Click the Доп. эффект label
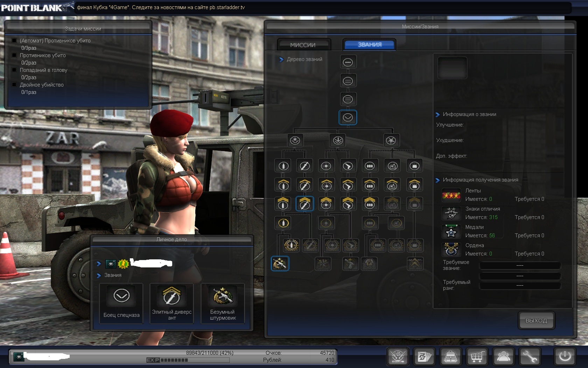 pyautogui.click(x=451, y=156)
